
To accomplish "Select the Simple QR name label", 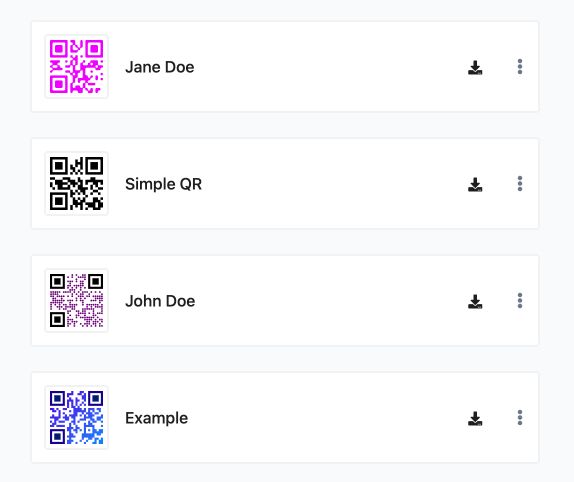I will point(163,184).
